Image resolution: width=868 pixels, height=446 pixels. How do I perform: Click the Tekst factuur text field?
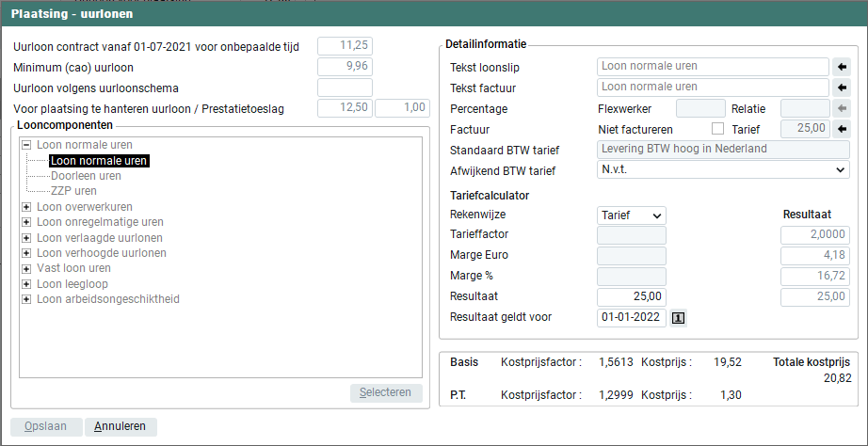coord(712,88)
